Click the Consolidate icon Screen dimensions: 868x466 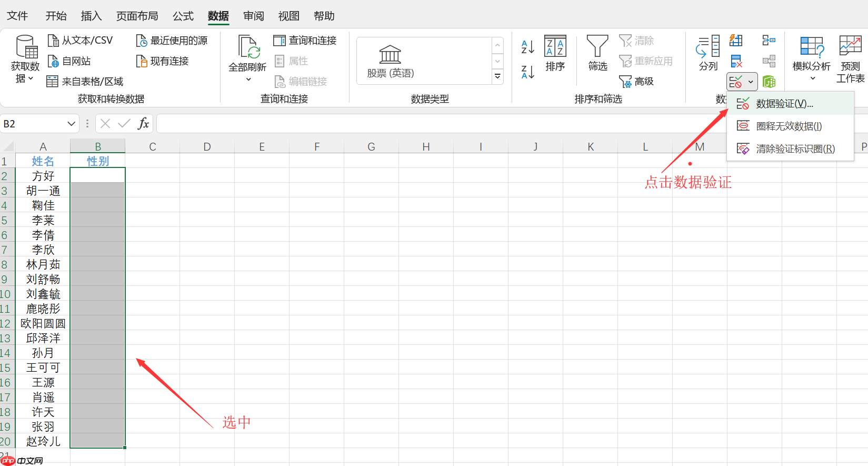[769, 41]
